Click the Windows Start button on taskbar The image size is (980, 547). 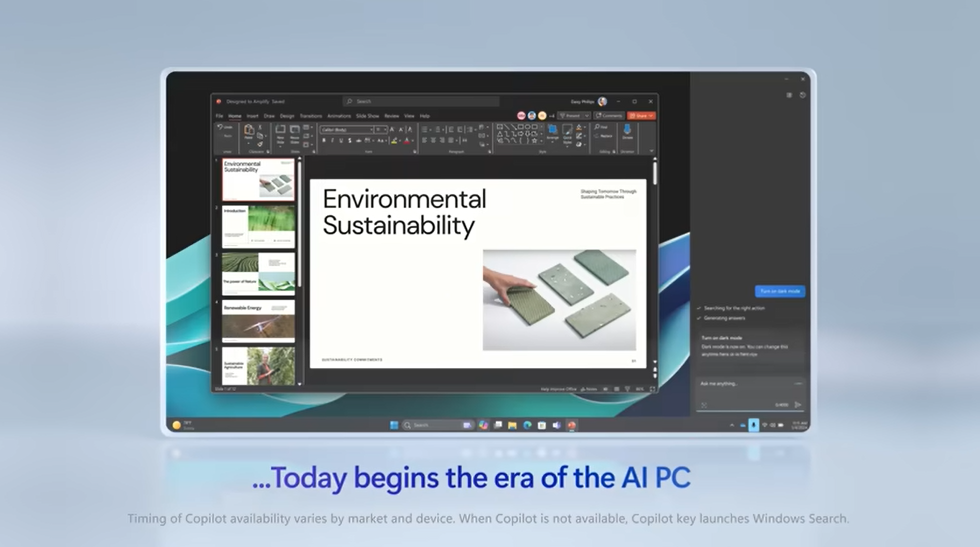[x=394, y=425]
